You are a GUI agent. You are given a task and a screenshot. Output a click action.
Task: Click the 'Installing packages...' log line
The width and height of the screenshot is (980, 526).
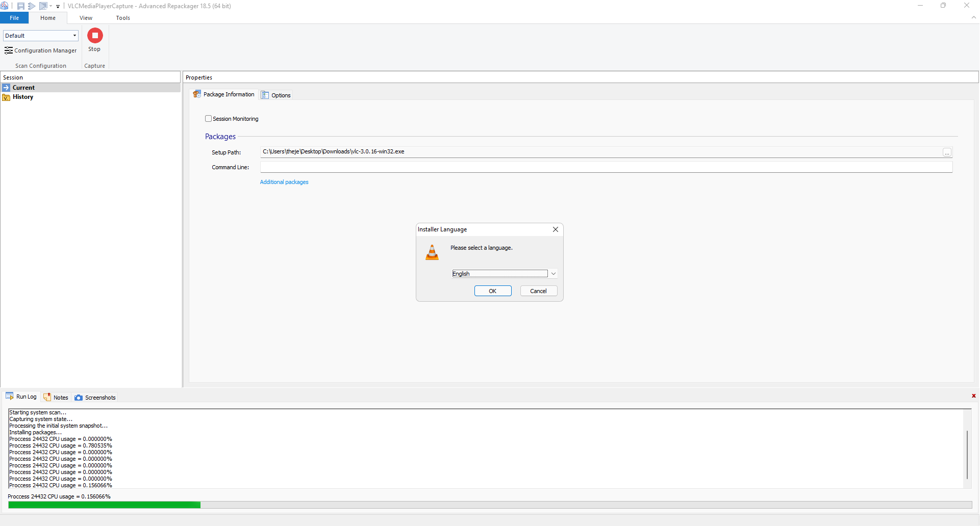tap(35, 432)
